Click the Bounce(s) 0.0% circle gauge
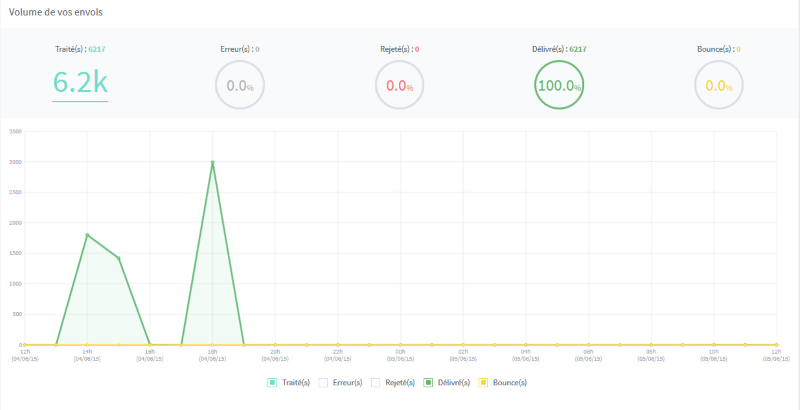 pos(719,85)
